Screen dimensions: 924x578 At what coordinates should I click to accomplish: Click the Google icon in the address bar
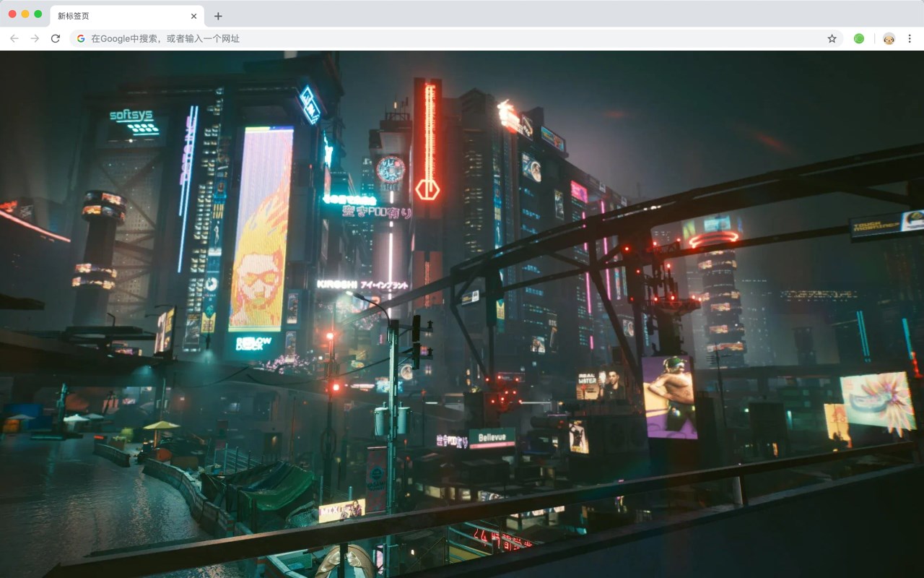click(81, 38)
